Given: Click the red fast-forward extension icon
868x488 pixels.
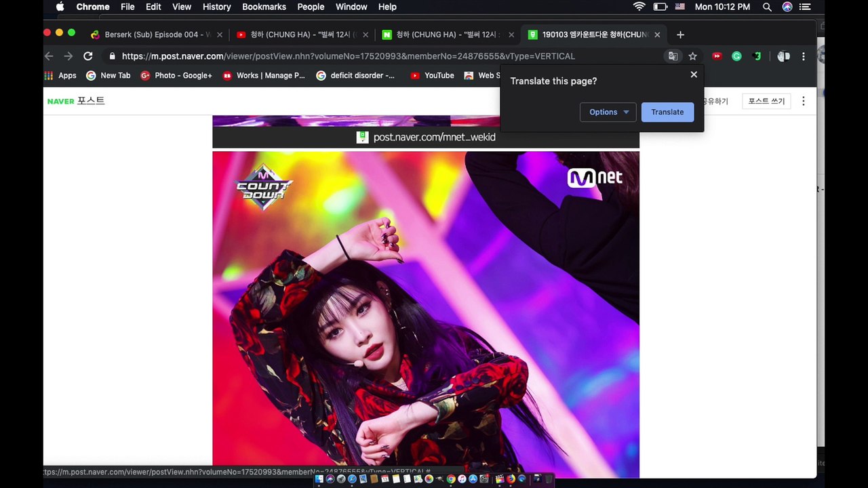Looking at the screenshot, I should [717, 56].
